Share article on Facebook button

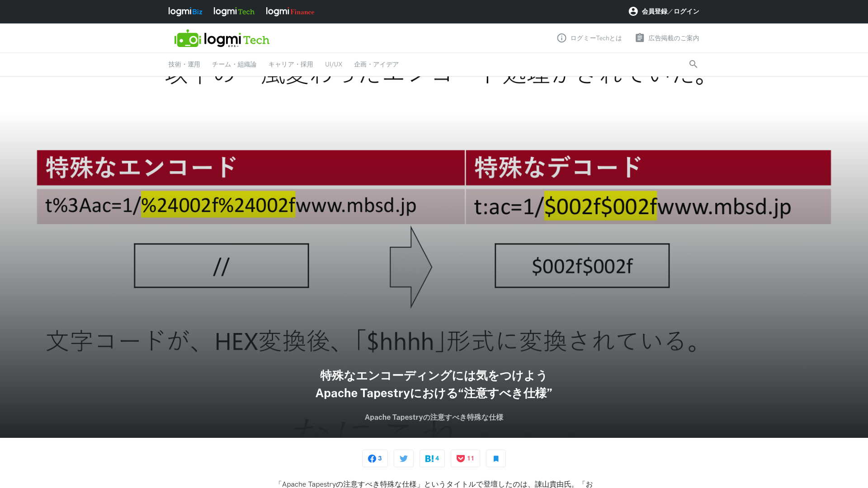pos(375,459)
